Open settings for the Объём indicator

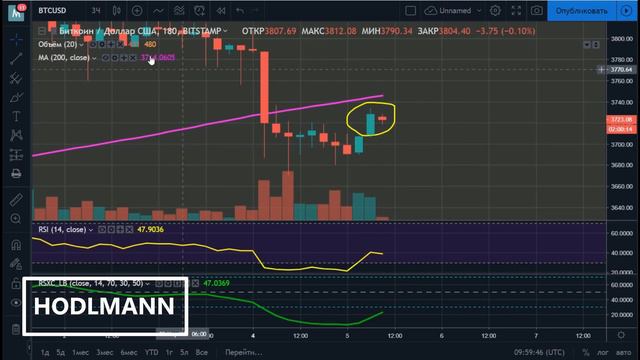pos(102,44)
